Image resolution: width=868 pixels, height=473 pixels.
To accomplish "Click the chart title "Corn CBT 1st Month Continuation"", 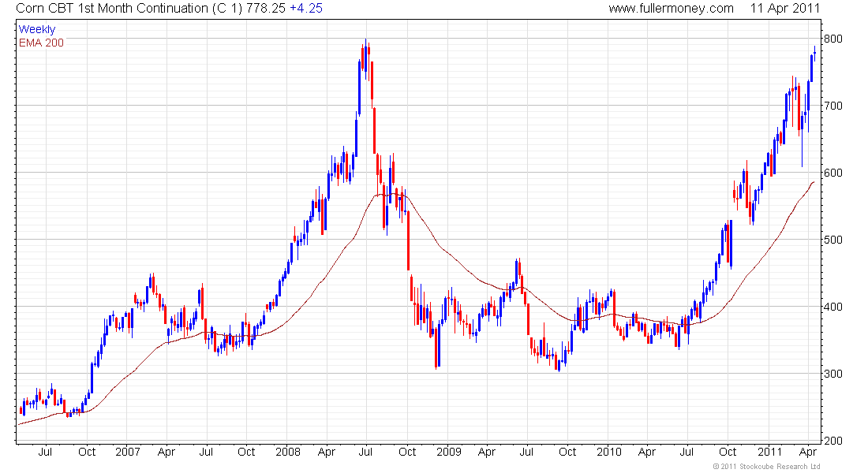I will tap(112, 9).
